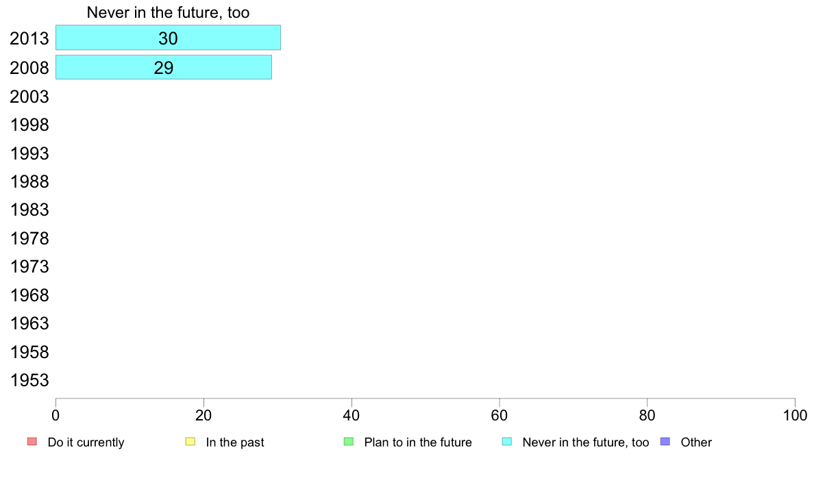This screenshot has width=814, height=504.
Task: Click the chart title Never in the future, too
Action: pyautogui.click(x=168, y=12)
